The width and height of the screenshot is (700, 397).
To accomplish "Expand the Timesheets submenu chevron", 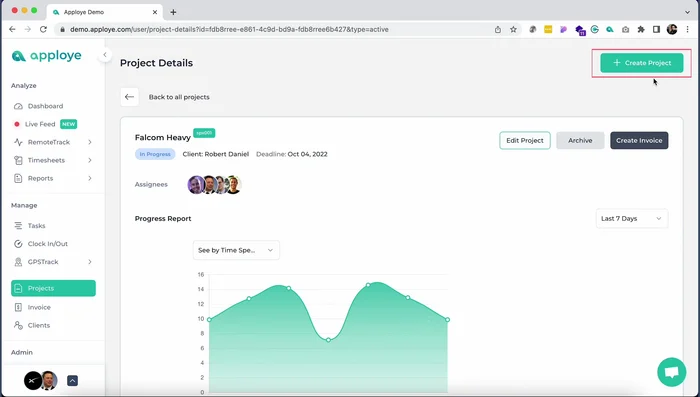I will 90,160.
